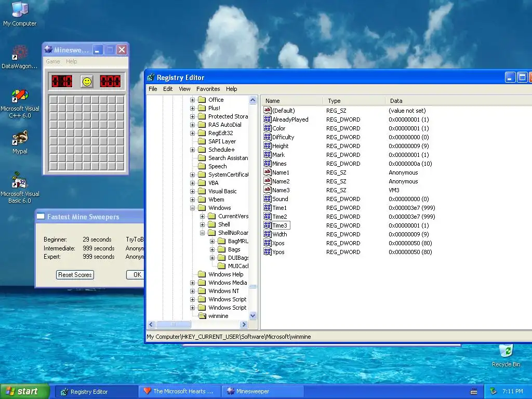Screen dimensions: 532x399
Task: Expand the Wbem registry key
Action: click(192, 199)
